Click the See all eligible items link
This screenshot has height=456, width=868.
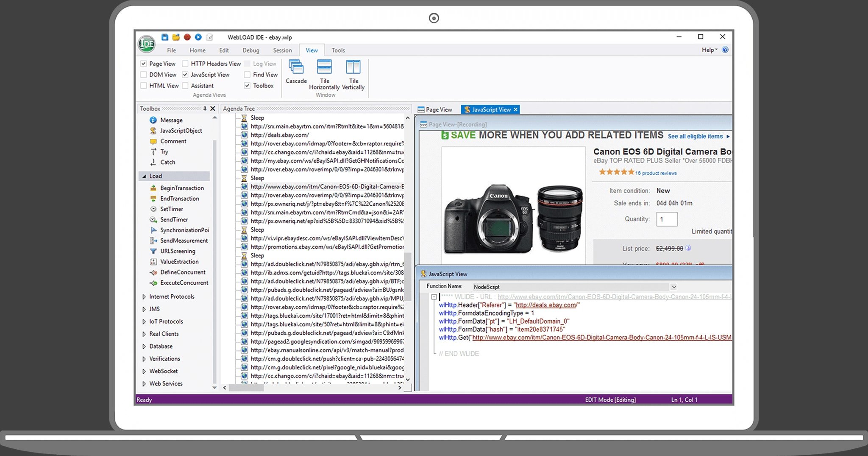tap(695, 137)
